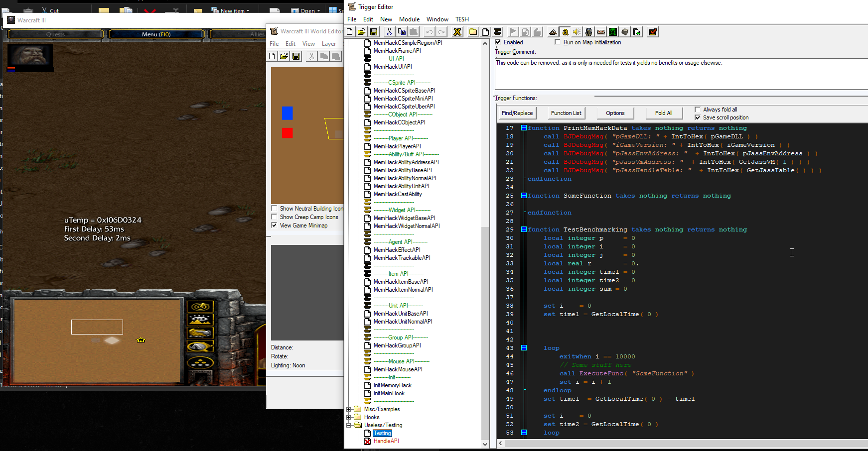Open the Object Manager cube icon
The height and width of the screenshot is (451, 868).
[x=625, y=32]
